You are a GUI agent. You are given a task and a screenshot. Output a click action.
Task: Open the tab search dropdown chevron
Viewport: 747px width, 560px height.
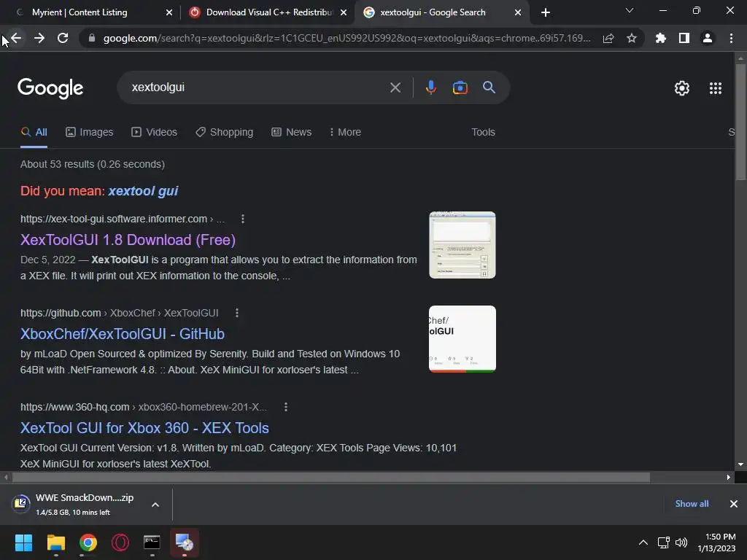(630, 10)
